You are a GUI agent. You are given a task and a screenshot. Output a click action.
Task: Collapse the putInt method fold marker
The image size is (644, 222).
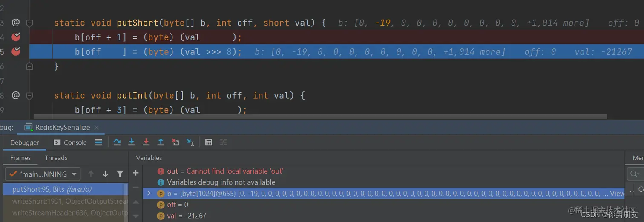pyautogui.click(x=29, y=95)
